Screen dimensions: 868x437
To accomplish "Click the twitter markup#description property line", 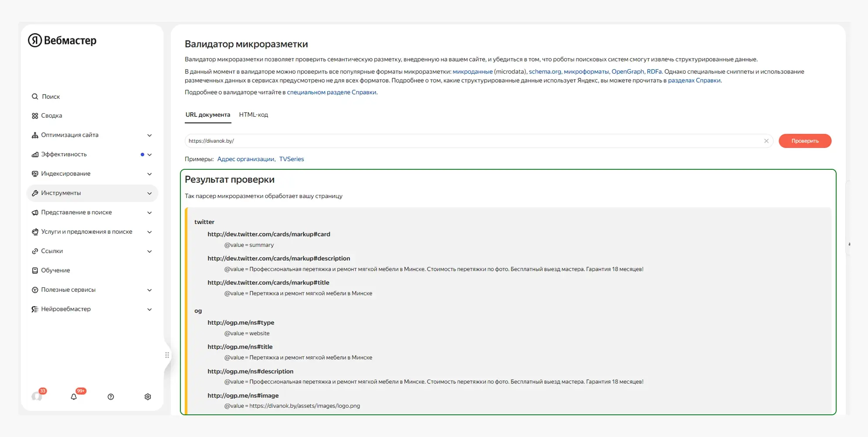I will click(x=279, y=259).
